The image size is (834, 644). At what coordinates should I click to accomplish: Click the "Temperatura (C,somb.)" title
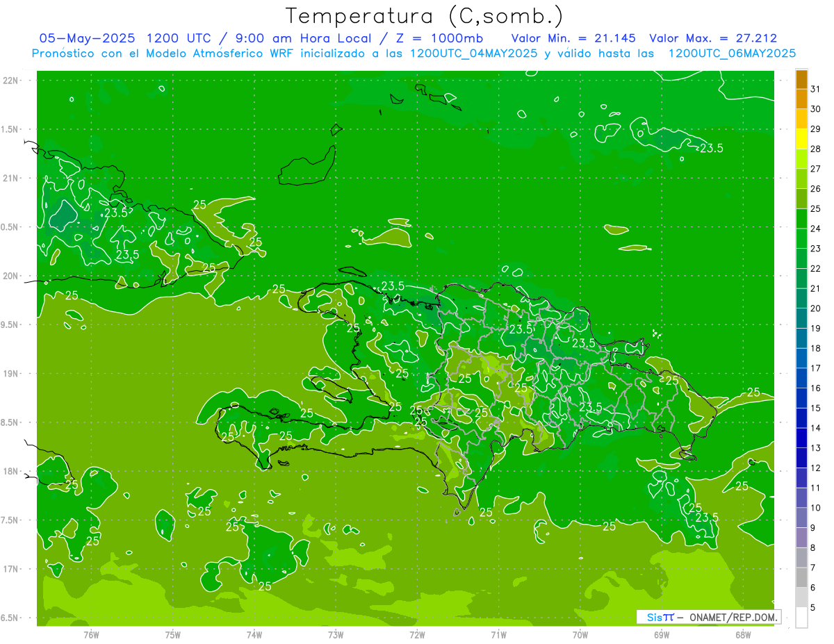pyautogui.click(x=425, y=16)
